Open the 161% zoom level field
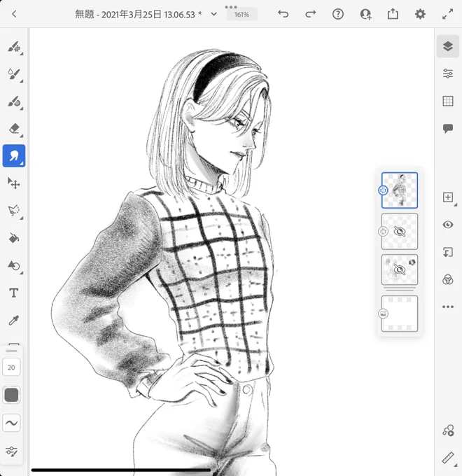 coord(242,15)
